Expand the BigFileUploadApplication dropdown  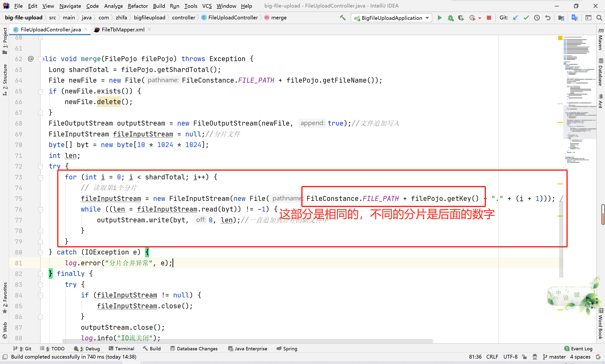(x=427, y=18)
